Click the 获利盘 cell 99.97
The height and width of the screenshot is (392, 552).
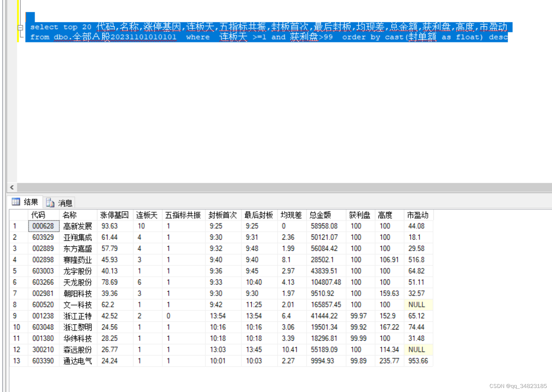point(360,316)
